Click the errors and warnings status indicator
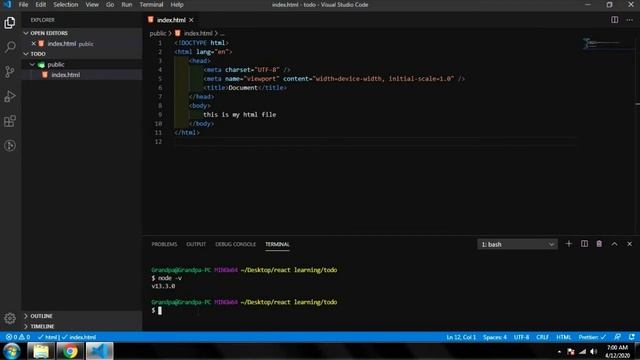Screen dimensions: 640x360 [18, 337]
